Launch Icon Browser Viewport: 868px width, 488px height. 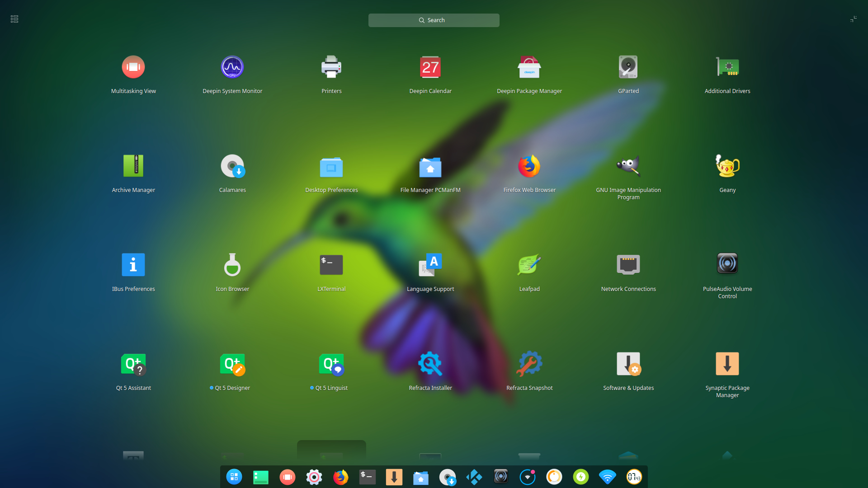(232, 265)
